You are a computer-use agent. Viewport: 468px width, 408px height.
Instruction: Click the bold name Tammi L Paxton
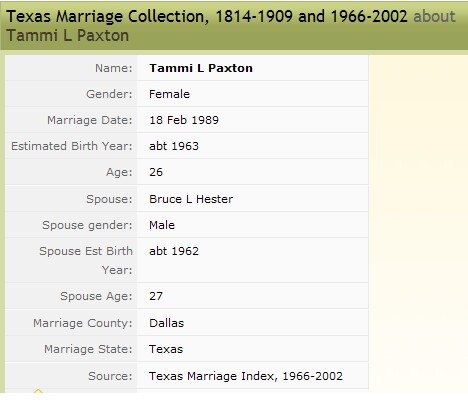(x=201, y=68)
